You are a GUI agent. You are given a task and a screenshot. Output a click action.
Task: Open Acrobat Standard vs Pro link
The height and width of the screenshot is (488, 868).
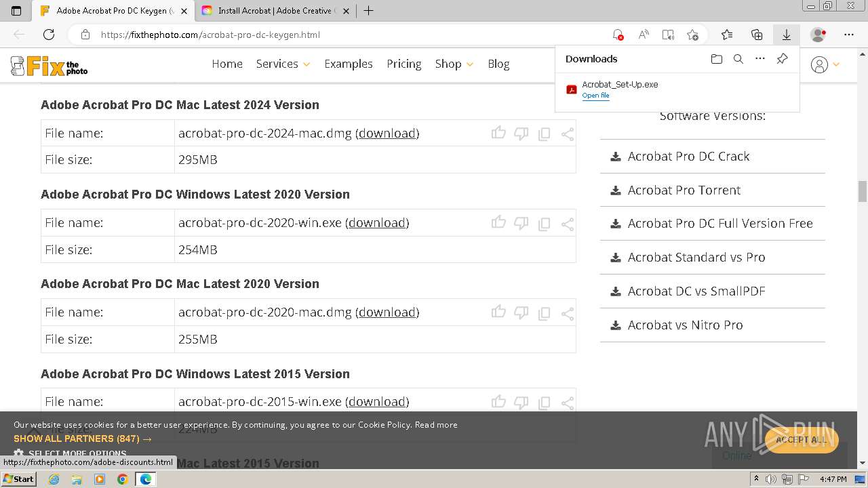(x=696, y=257)
